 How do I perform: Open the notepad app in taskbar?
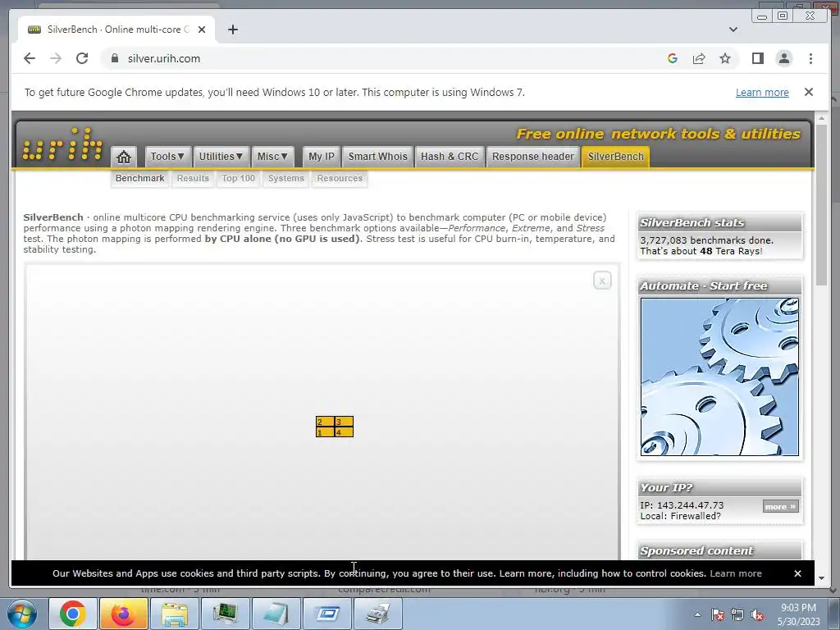coord(276,614)
